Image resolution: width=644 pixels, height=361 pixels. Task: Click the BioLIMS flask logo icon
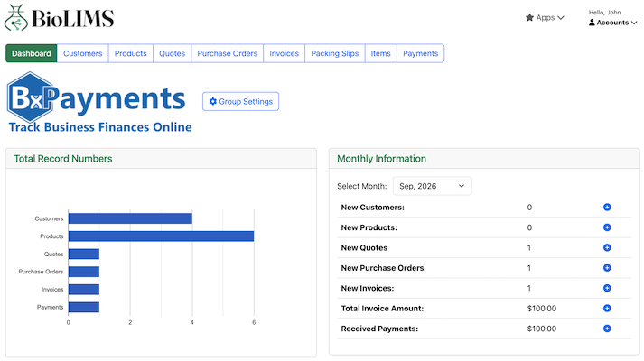(16, 18)
